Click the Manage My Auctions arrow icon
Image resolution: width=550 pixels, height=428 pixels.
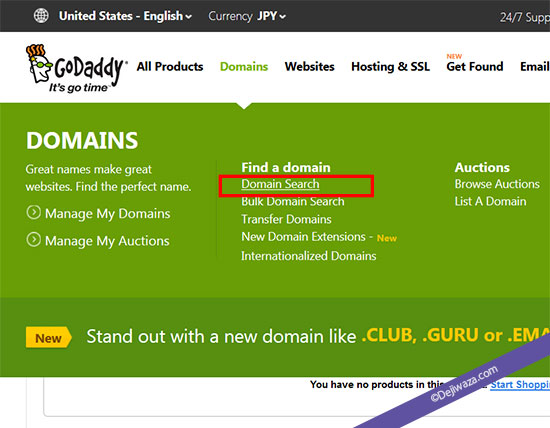coord(34,240)
